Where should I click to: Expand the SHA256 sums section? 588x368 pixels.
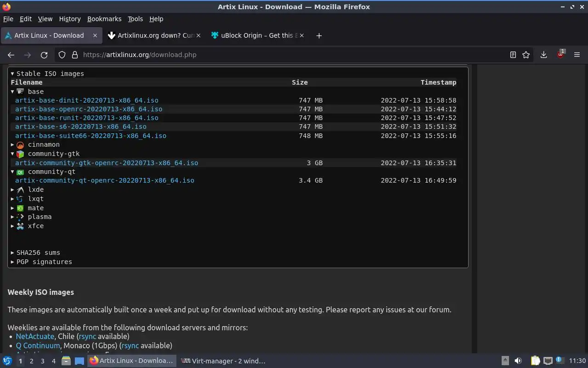[x=35, y=253]
